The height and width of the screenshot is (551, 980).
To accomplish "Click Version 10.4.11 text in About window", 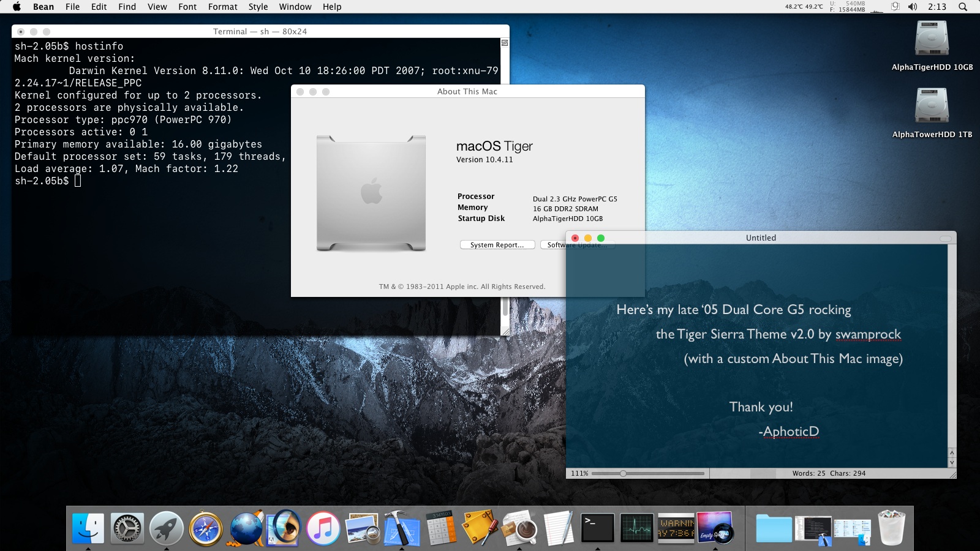I will (x=484, y=160).
